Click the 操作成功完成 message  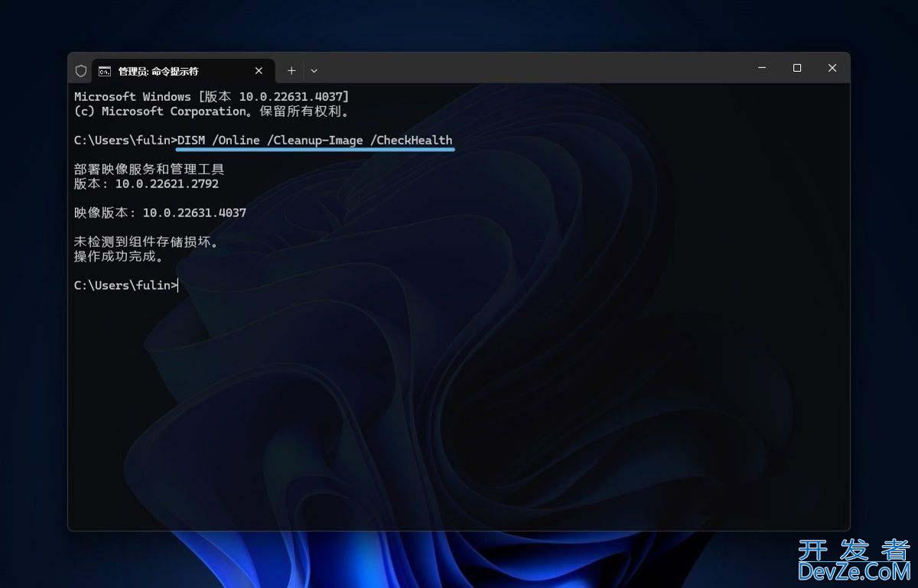tap(119, 257)
